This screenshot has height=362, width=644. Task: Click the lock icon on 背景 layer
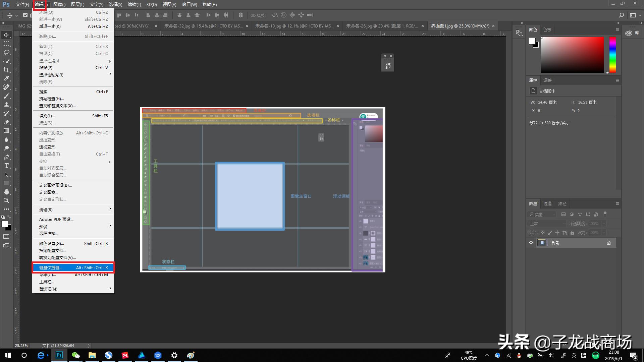pos(608,243)
